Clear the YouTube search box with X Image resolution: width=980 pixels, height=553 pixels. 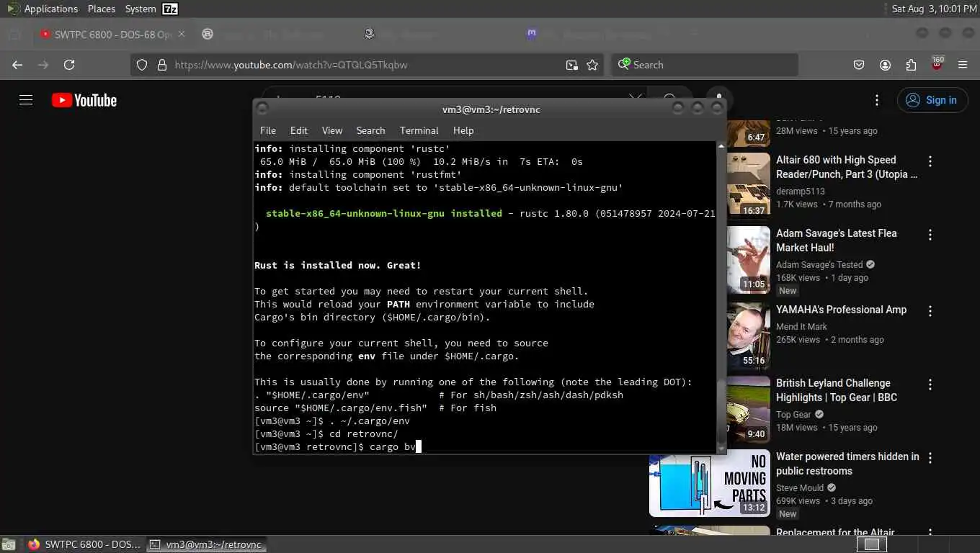tap(635, 98)
